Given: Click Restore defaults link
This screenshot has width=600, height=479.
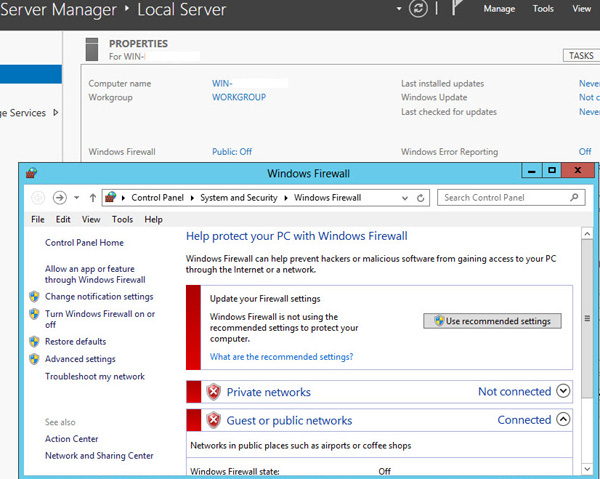Looking at the screenshot, I should pos(75,342).
